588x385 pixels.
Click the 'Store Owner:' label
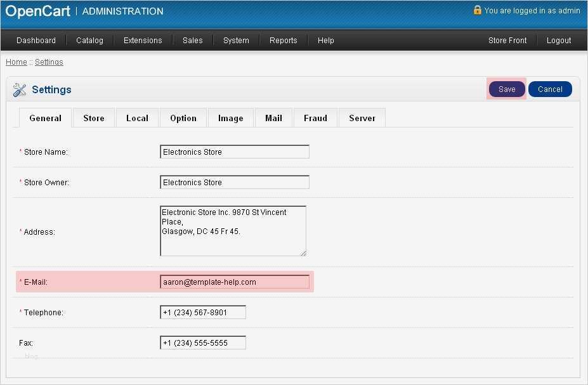(47, 183)
